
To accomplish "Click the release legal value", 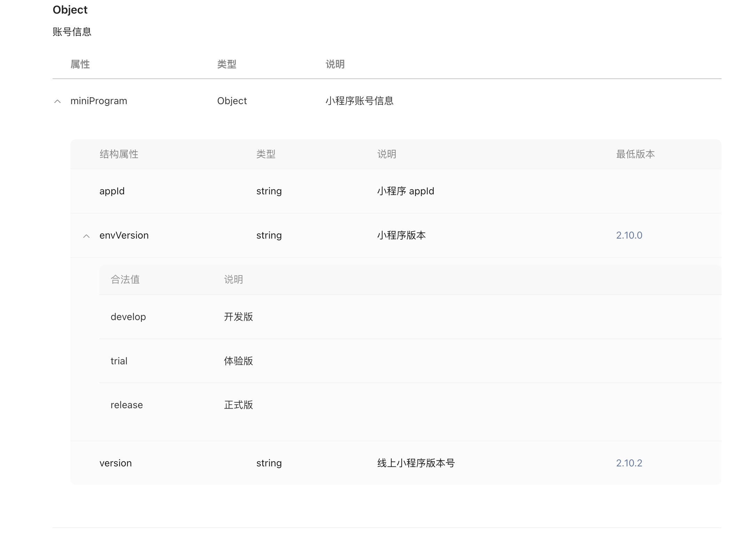I will click(126, 405).
